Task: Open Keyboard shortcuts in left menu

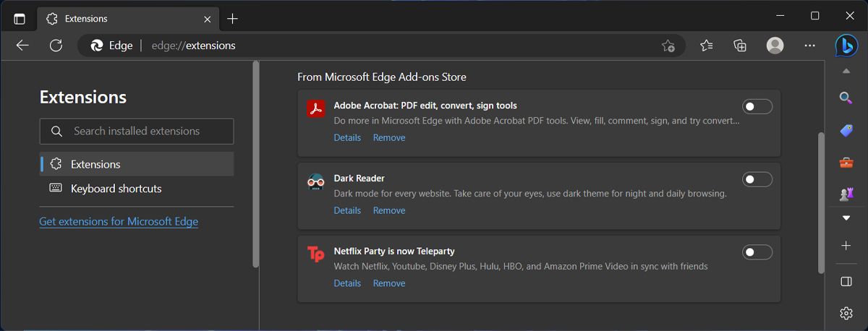Action: [137, 189]
